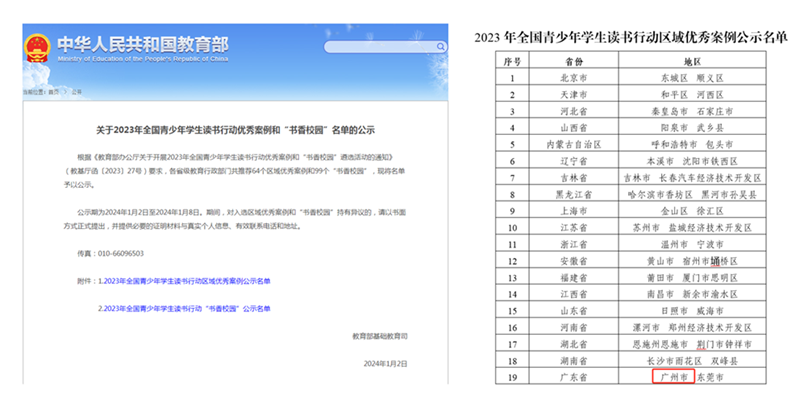This screenshot has width=800, height=416.
Task: Click the 地区 column header
Action: pos(692,62)
